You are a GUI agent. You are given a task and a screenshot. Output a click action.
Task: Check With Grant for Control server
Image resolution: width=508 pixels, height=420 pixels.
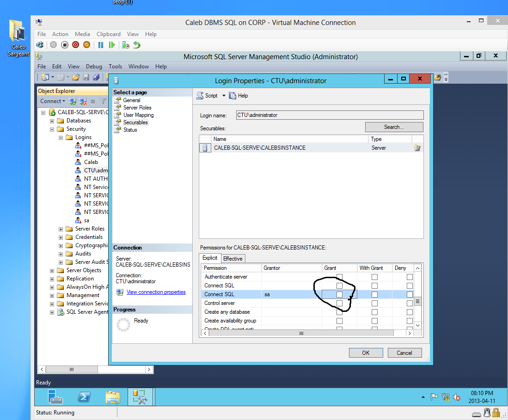[x=374, y=303]
